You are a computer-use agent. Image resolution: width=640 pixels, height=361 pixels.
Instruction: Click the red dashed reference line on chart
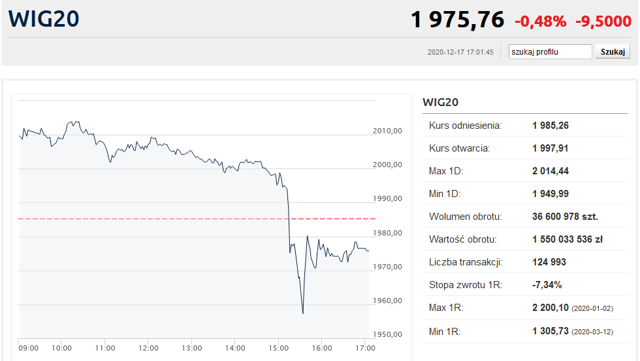[197, 219]
